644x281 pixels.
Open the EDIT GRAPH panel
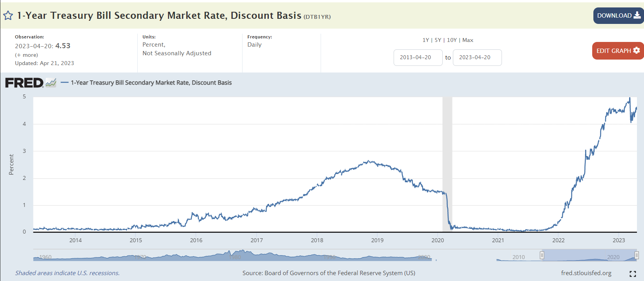618,51
